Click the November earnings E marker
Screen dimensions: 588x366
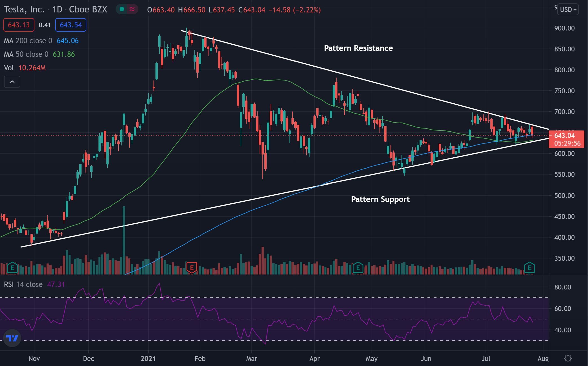point(12,268)
